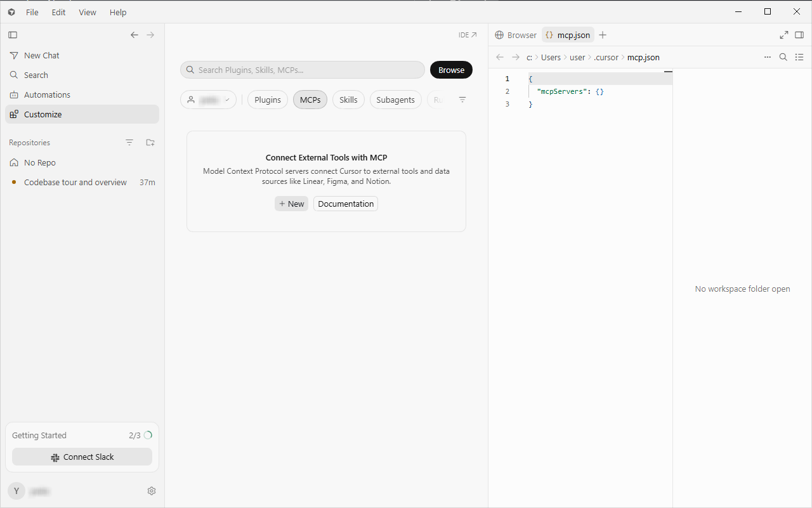The height and width of the screenshot is (508, 812).
Task: Click the Y user avatar
Action: [16, 491]
